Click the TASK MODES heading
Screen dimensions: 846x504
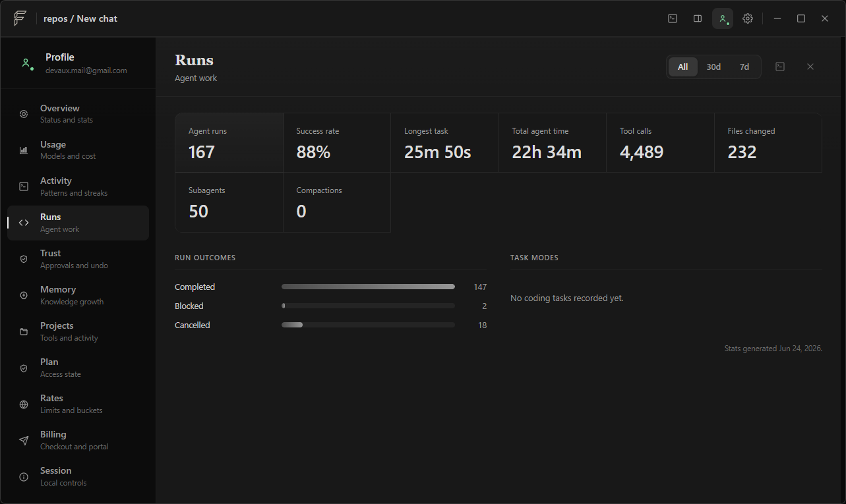tap(534, 258)
